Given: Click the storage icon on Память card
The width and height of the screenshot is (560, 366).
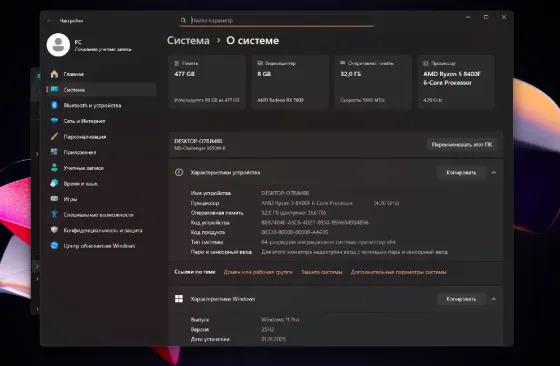Looking at the screenshot, I should [176, 63].
